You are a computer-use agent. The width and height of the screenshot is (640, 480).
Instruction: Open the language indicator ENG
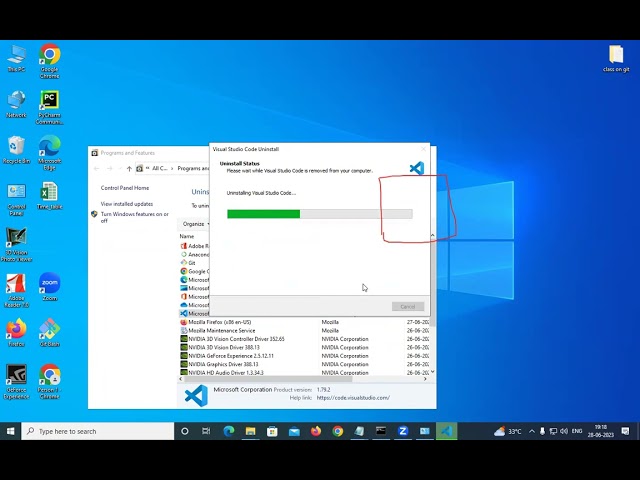[577, 431]
